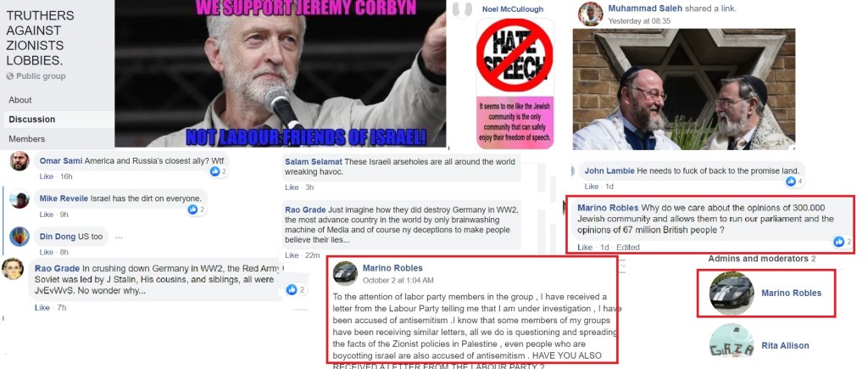Like Salam Selamat's comment

[x=292, y=187]
